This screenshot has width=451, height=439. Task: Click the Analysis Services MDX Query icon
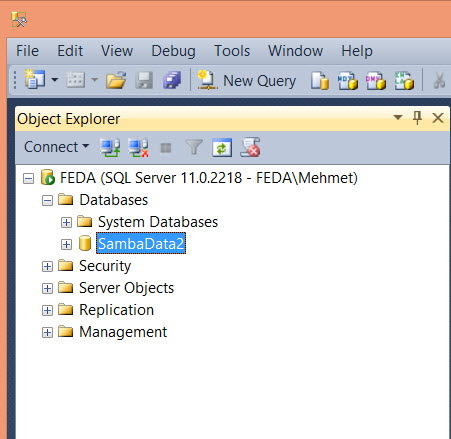348,81
